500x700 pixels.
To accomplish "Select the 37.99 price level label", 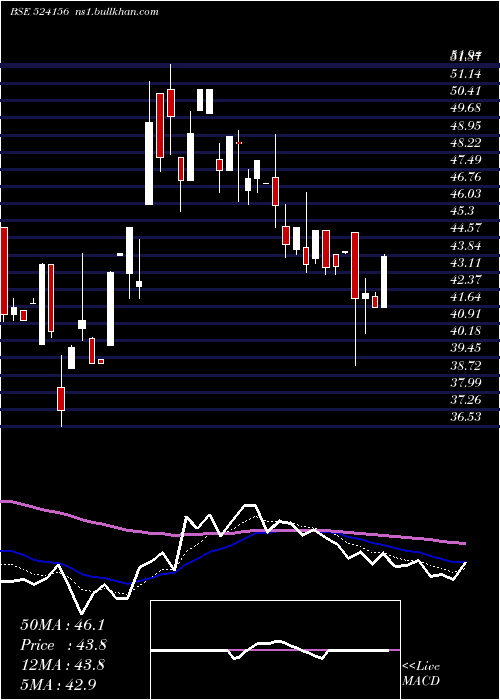I will click(x=465, y=383).
